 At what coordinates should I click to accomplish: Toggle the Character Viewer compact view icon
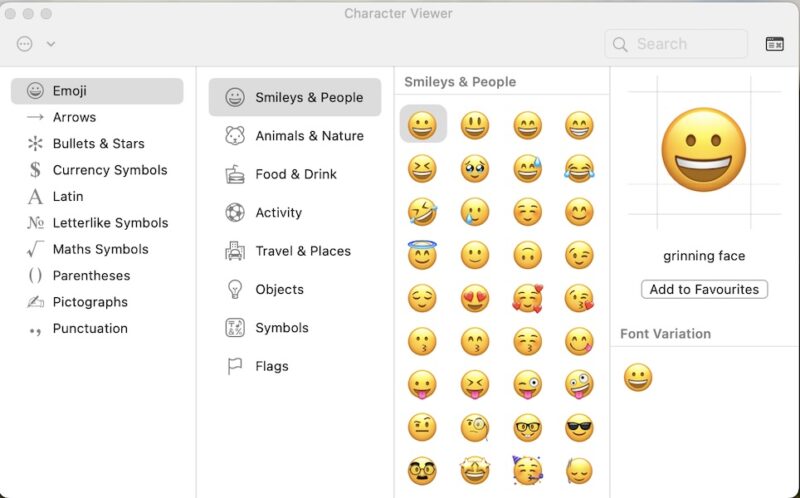pos(775,44)
